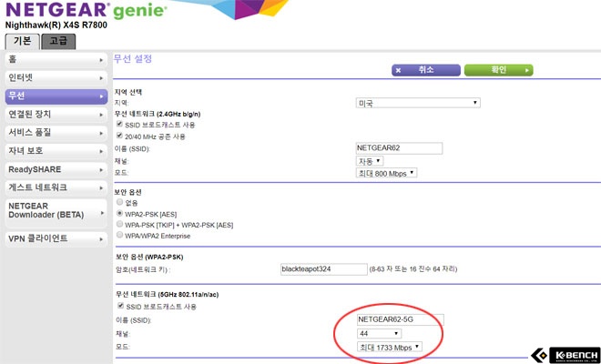601x364 pixels.
Task: Select the WPA/WPA2 Enterprise radio option
Action: [x=120, y=235]
